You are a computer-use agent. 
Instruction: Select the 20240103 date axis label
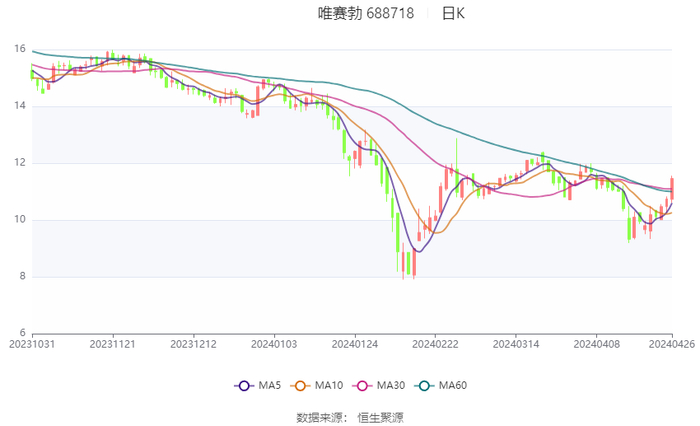[x=273, y=343]
